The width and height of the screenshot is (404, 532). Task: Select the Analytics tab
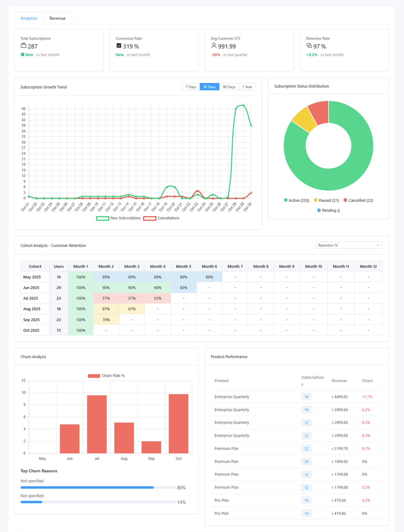point(29,18)
